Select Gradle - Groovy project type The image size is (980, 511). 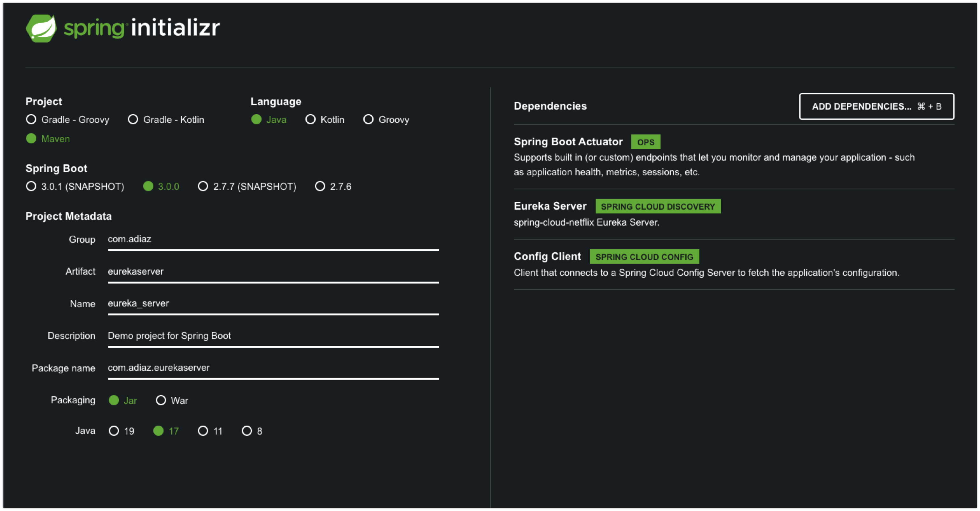68,119
